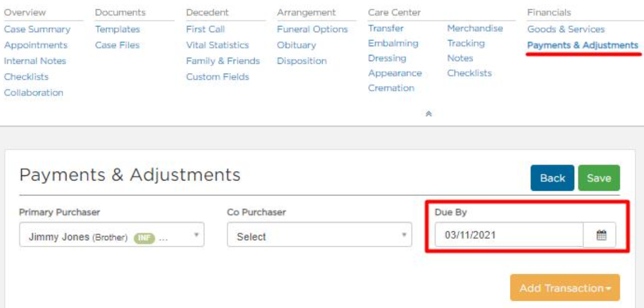Viewport: 644px width, 308px height.
Task: Open the Merchandise page
Action: click(x=475, y=28)
